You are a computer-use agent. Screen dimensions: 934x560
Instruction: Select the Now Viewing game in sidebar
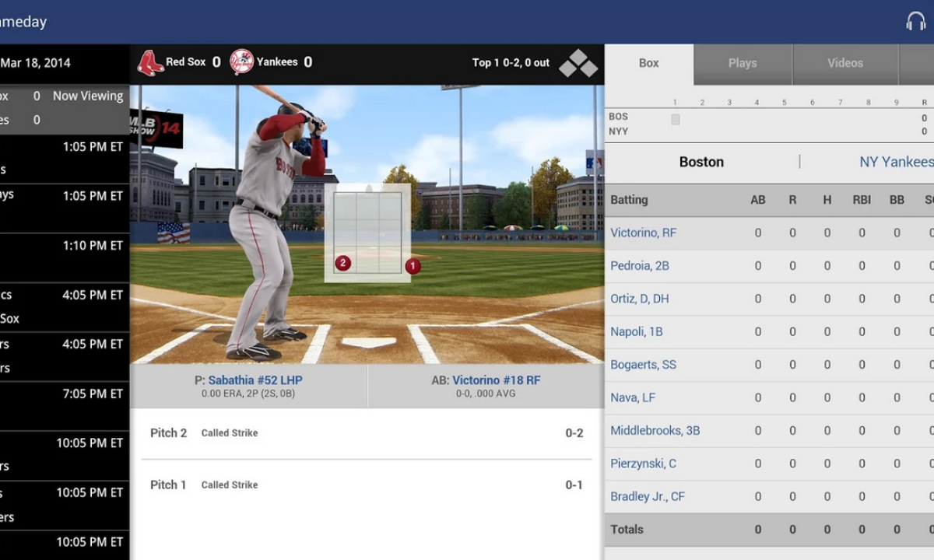tap(64, 107)
